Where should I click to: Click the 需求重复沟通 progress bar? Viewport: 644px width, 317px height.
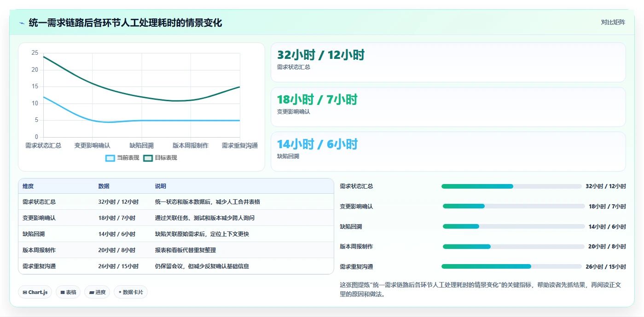pyautogui.click(x=511, y=266)
